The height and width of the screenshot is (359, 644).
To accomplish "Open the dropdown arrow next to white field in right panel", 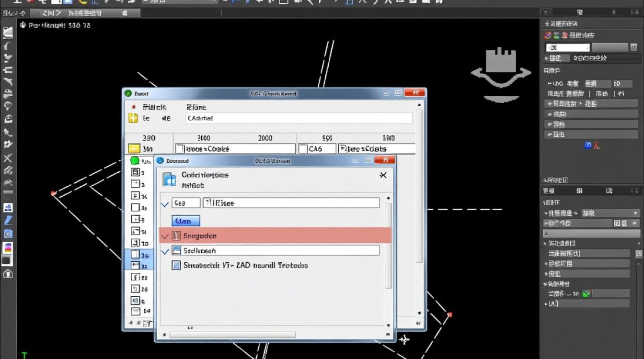I will (x=633, y=47).
